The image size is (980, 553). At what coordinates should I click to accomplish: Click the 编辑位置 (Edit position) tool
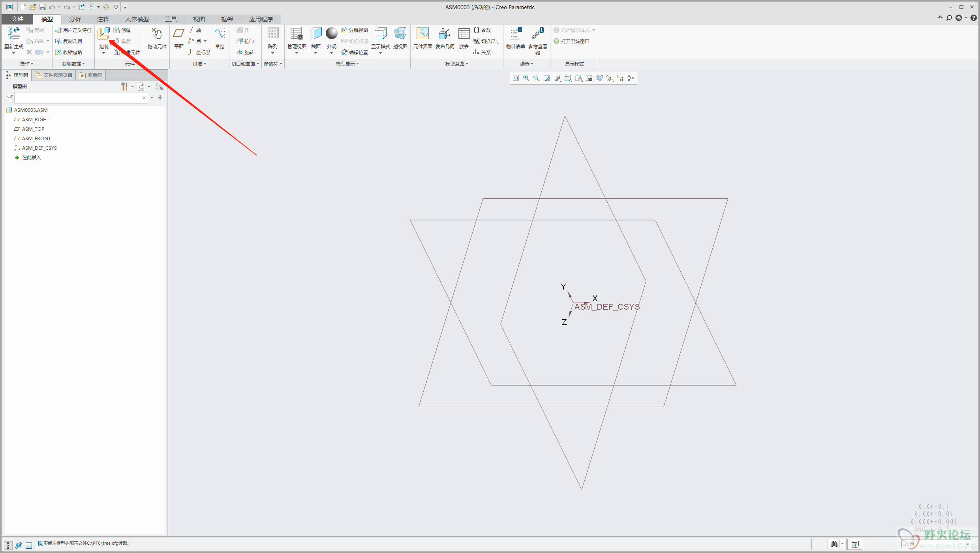355,52
